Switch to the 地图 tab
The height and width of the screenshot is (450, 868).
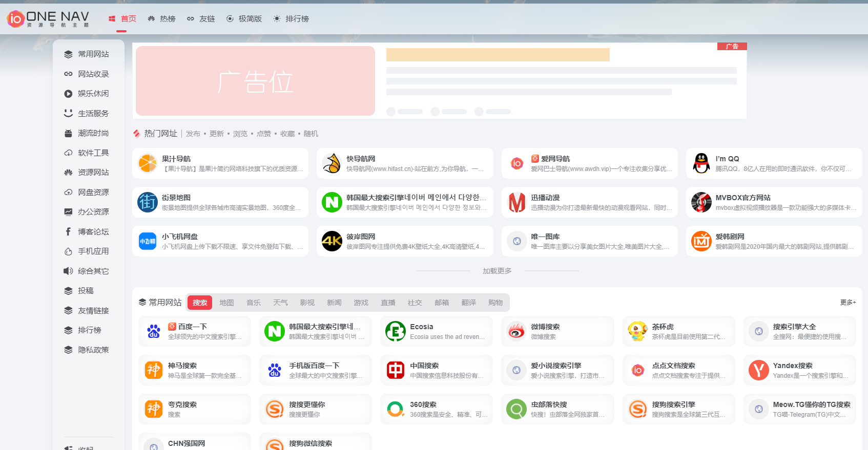[226, 303]
